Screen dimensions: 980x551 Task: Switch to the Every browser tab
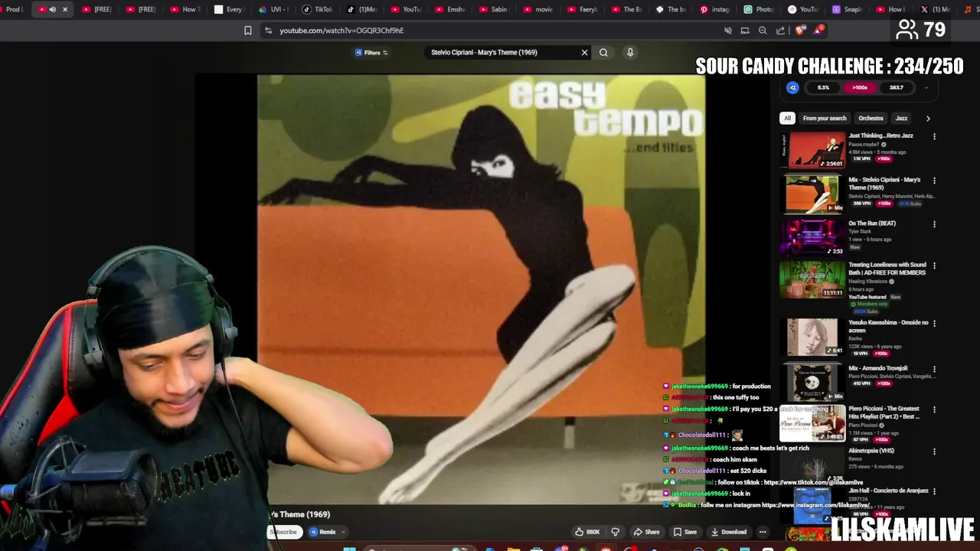228,9
